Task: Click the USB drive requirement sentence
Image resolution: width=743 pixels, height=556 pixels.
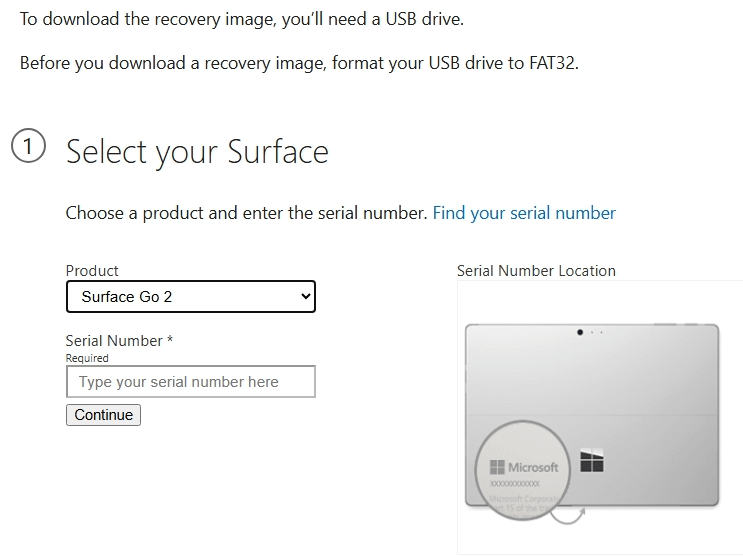Action: 242,19
